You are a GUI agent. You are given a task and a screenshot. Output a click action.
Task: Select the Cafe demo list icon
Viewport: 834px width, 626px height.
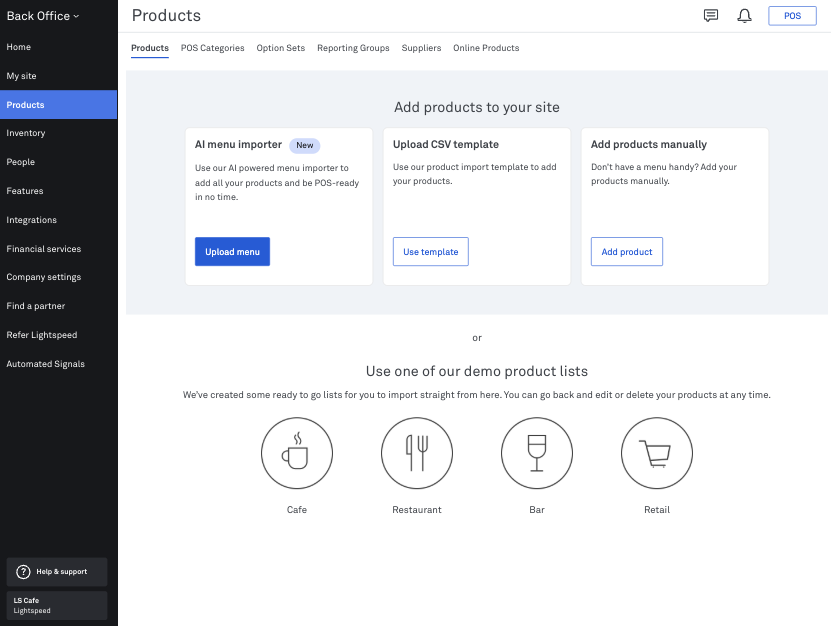(x=297, y=453)
